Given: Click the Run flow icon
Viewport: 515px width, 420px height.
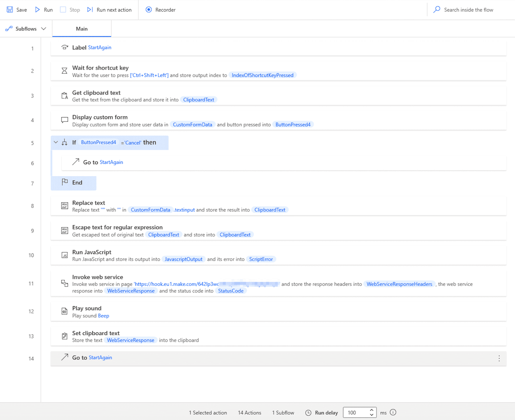Looking at the screenshot, I should pyautogui.click(x=37, y=9).
